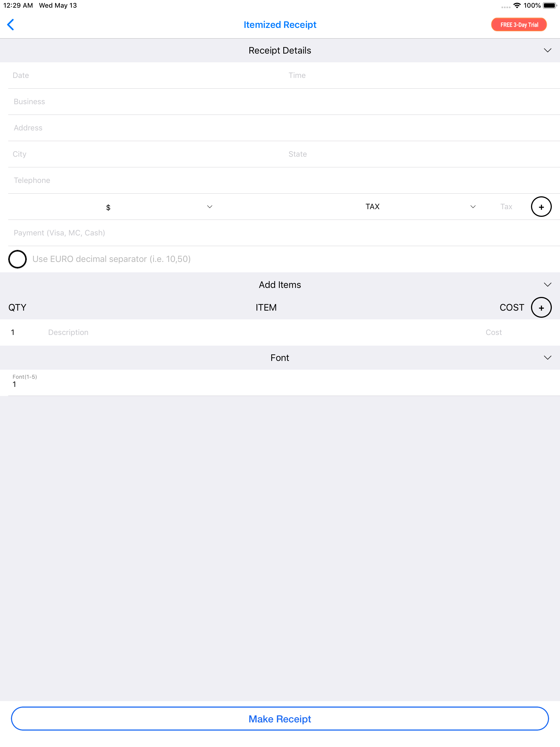Select the Payment method field
This screenshot has width=560, height=747.
284,233
